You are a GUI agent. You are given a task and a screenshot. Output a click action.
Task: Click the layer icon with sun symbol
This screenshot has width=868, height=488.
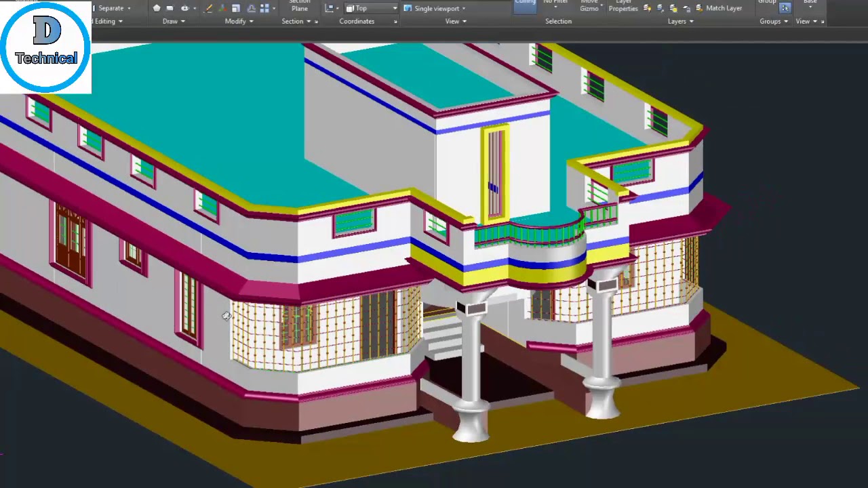pyautogui.click(x=673, y=8)
